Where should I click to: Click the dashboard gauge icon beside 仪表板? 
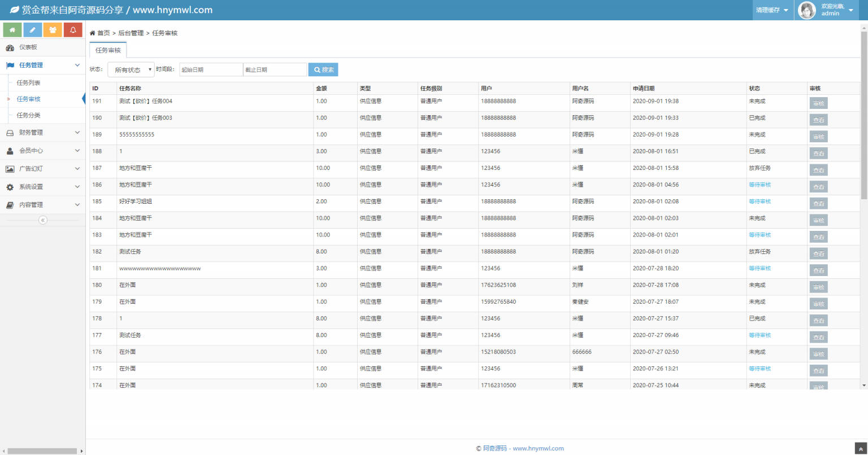click(x=10, y=47)
